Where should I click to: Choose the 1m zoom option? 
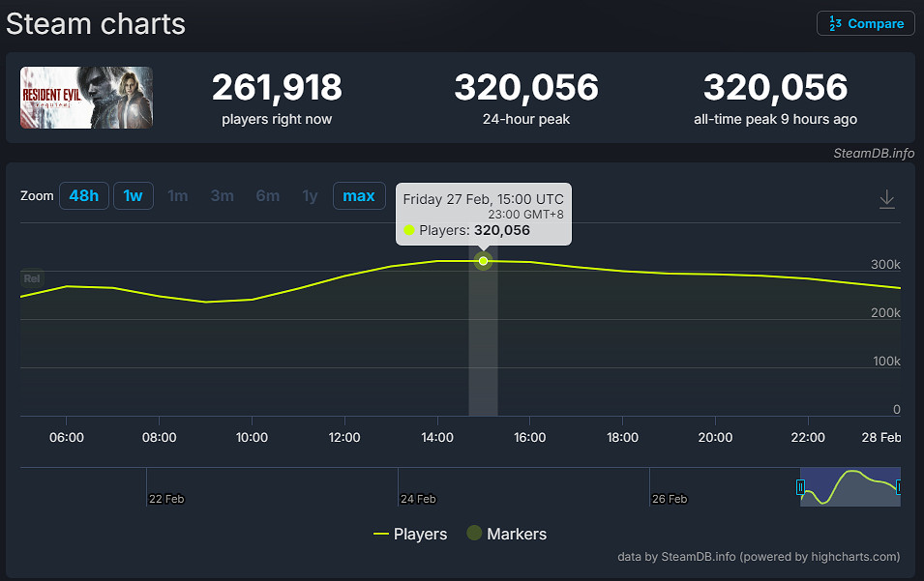coord(178,196)
